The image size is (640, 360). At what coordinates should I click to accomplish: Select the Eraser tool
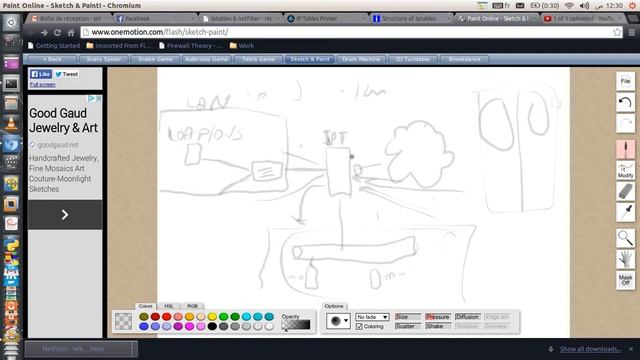click(625, 192)
